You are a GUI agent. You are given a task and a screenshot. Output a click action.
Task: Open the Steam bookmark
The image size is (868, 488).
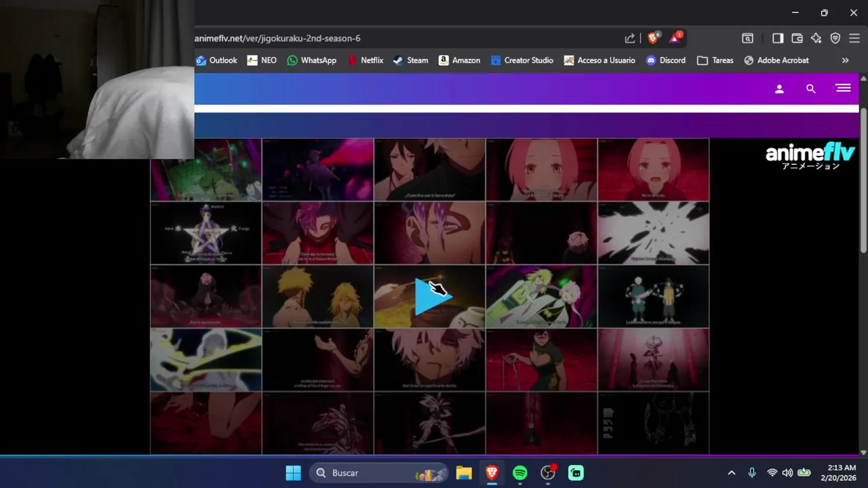[410, 60]
